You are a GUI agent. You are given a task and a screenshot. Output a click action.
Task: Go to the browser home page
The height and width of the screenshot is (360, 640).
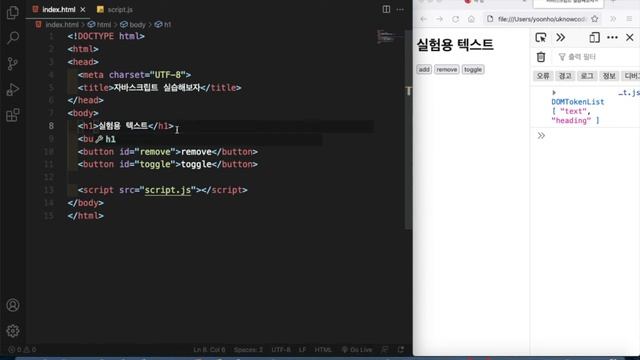point(471,19)
